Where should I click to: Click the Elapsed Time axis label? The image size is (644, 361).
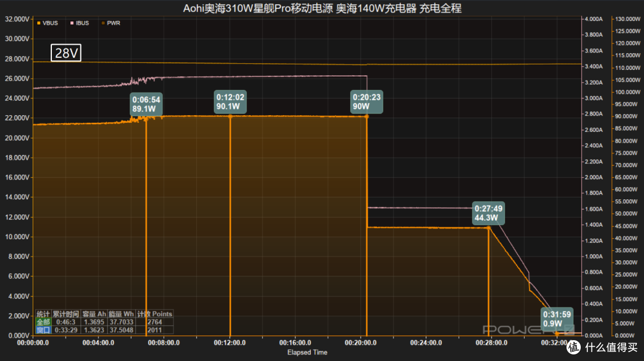(307, 353)
